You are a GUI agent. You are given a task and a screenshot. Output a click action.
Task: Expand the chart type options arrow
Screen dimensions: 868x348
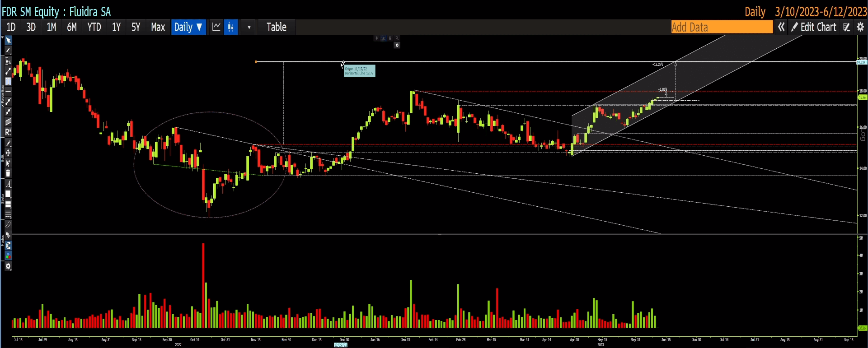[x=249, y=27]
